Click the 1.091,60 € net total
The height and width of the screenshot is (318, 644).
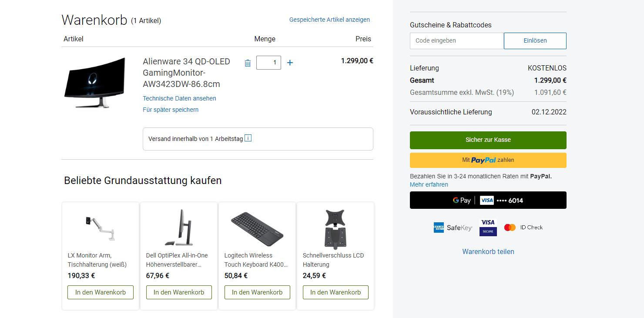coord(550,92)
